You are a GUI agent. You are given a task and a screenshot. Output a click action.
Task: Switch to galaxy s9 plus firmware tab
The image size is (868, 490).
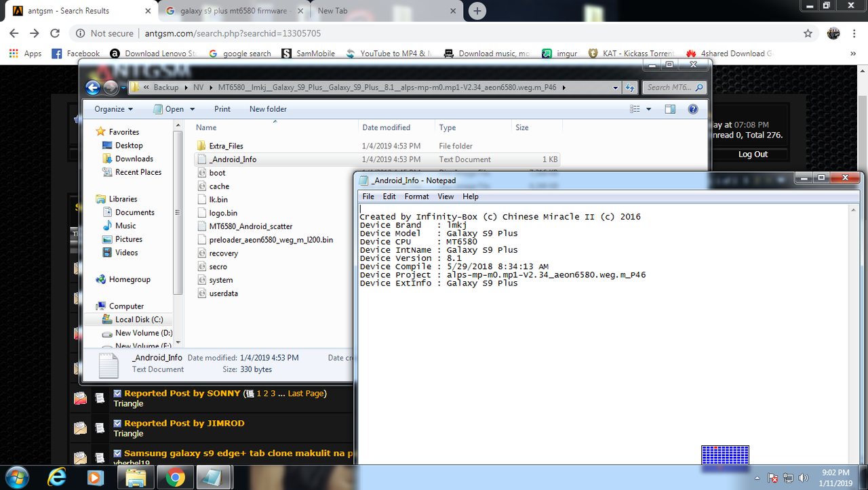[235, 11]
